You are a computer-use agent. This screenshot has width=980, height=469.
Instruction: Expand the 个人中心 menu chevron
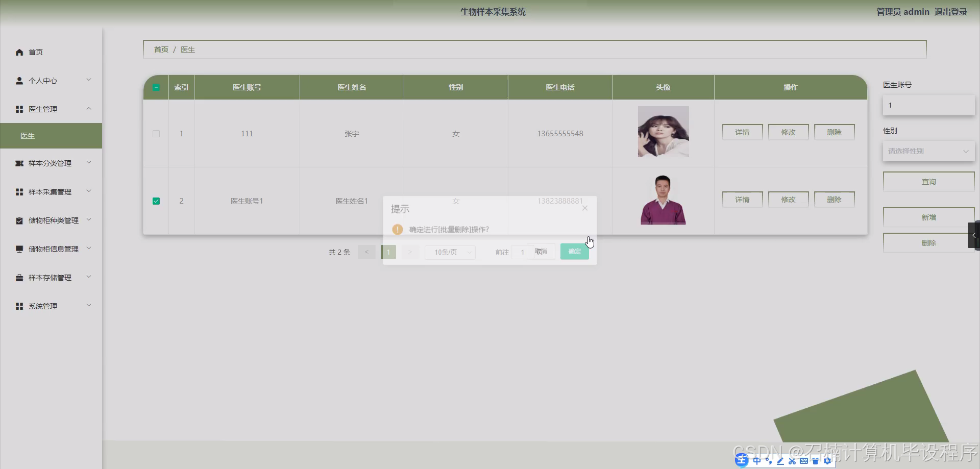point(89,80)
